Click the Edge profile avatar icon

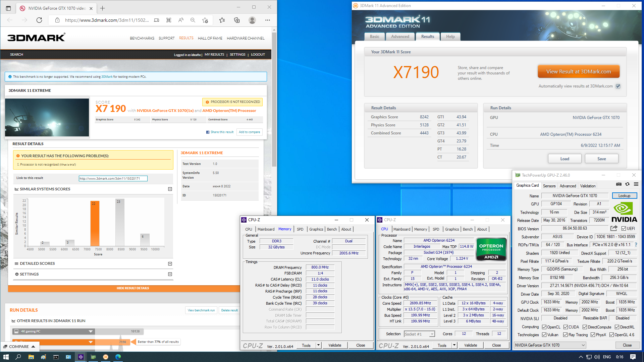coord(252,20)
